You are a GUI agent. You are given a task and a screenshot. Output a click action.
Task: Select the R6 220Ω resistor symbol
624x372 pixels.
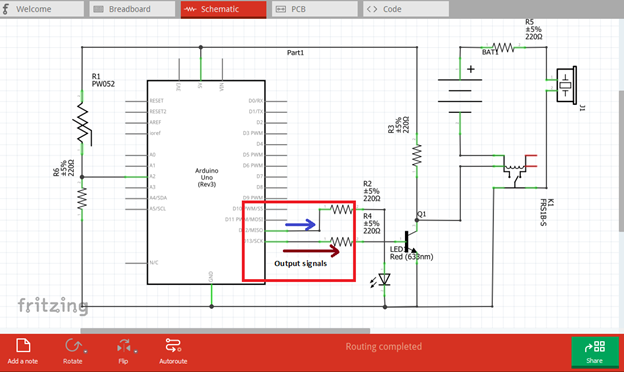[82, 199]
